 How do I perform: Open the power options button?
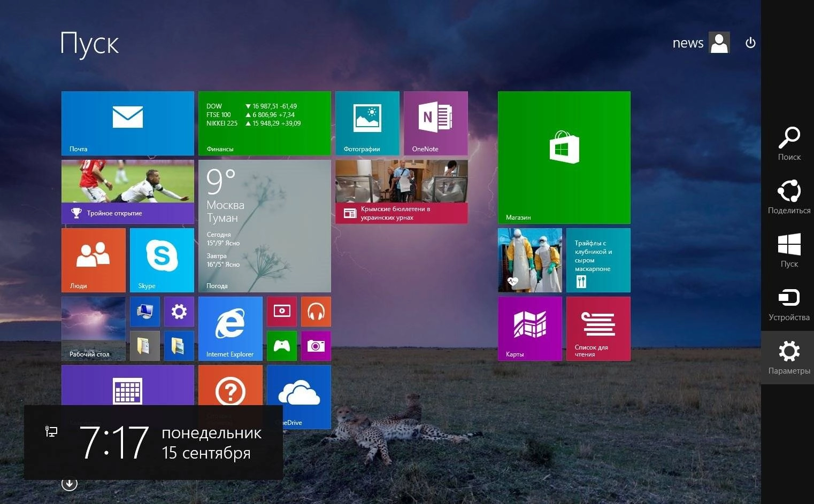[x=750, y=43]
